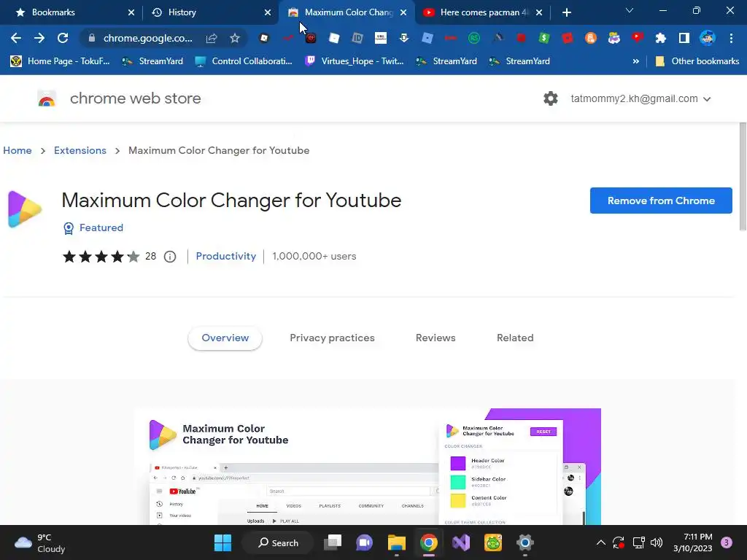Click the address bar URL field
The width and height of the screenshot is (747, 560).
(x=147, y=38)
